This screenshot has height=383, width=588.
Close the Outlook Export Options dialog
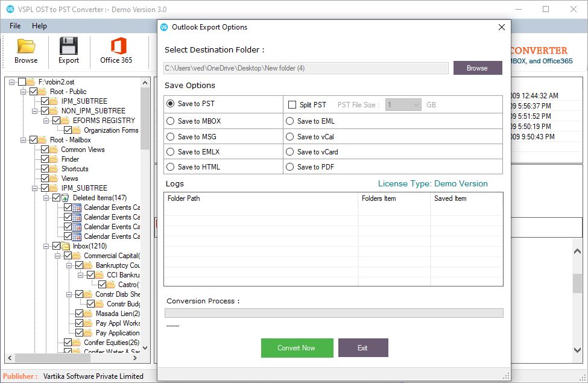point(501,27)
